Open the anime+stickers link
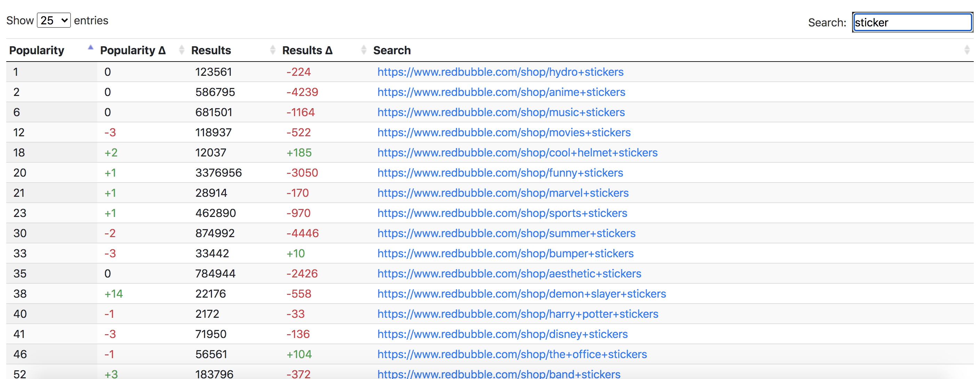This screenshot has width=980, height=379. click(x=501, y=92)
